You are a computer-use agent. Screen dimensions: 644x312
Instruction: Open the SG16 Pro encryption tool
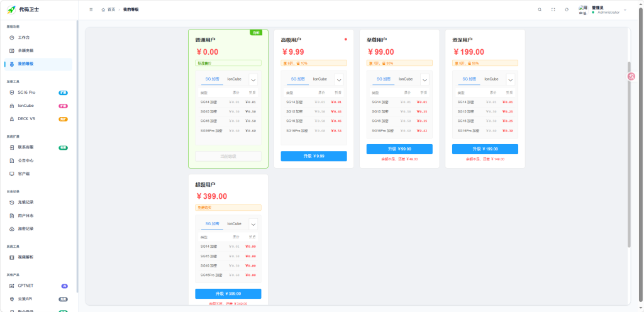tap(38, 92)
